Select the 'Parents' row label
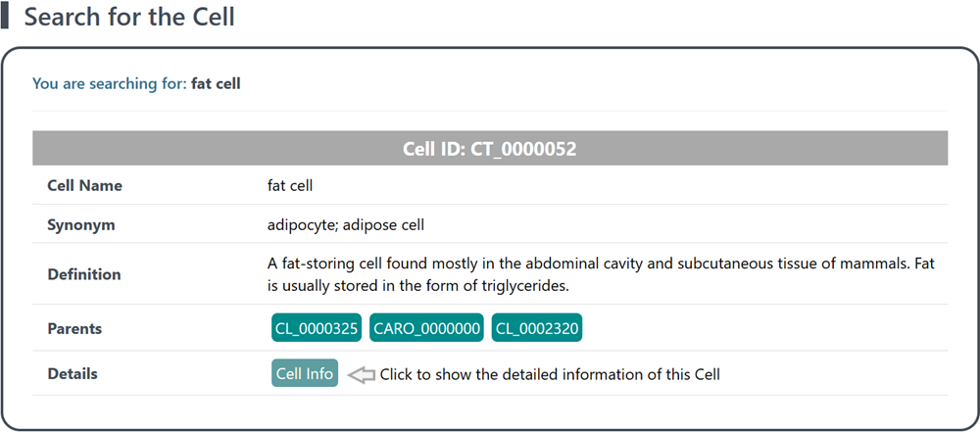The height and width of the screenshot is (432, 980). pos(74,328)
